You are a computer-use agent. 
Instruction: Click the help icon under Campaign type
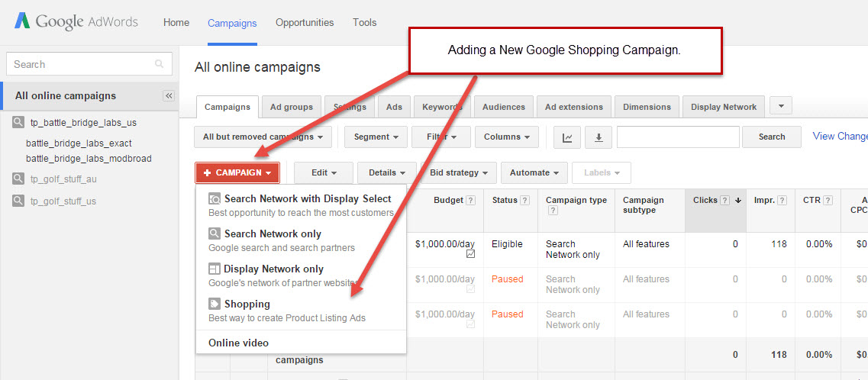coord(553,211)
